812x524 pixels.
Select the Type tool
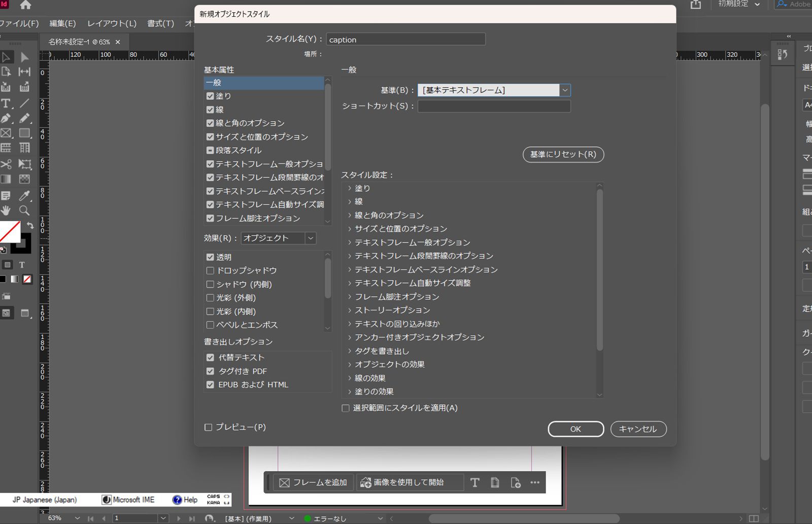[x=7, y=103]
